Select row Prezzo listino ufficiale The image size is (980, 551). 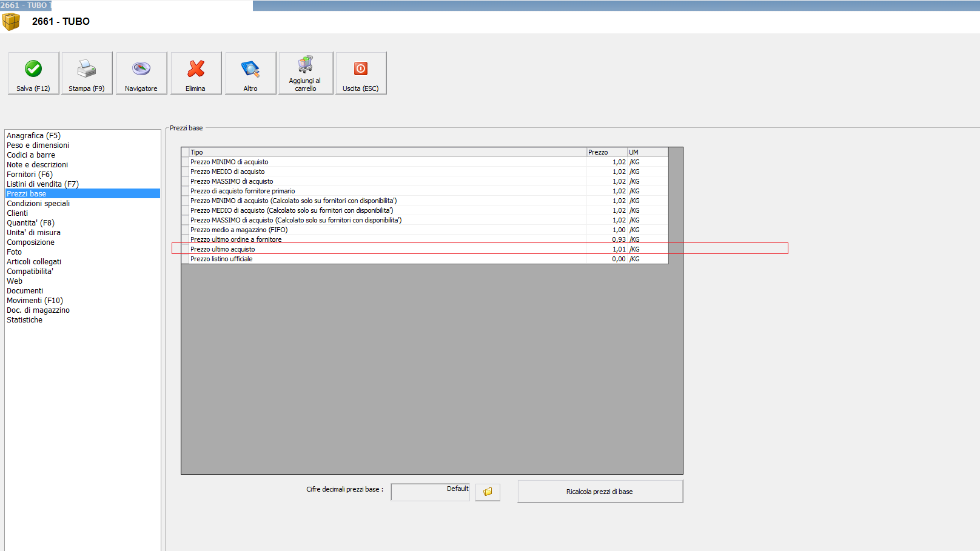click(x=425, y=259)
